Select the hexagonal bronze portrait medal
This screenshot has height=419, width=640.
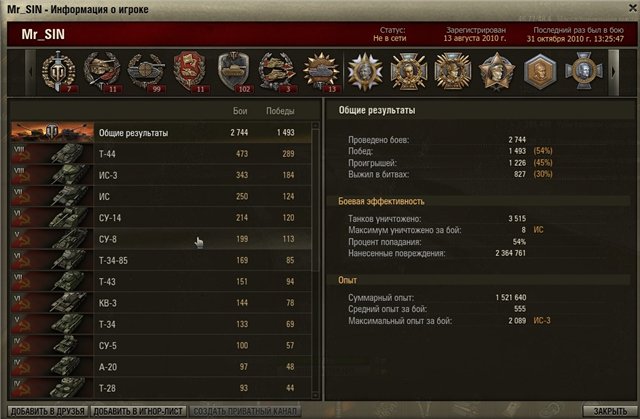[x=540, y=72]
